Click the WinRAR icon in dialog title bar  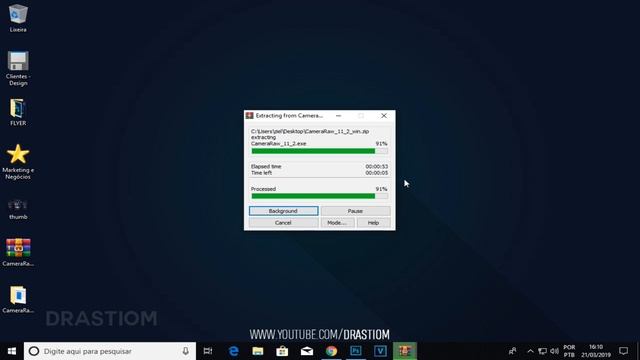(x=250, y=116)
